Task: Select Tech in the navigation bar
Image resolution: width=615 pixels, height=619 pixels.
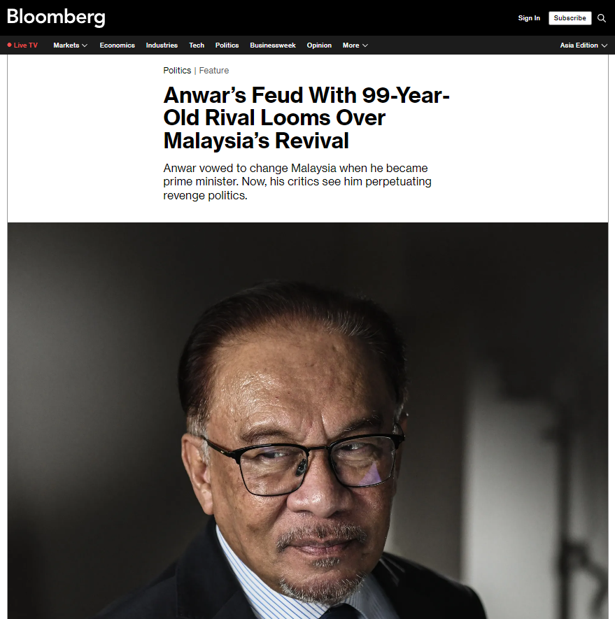Action: (x=197, y=45)
